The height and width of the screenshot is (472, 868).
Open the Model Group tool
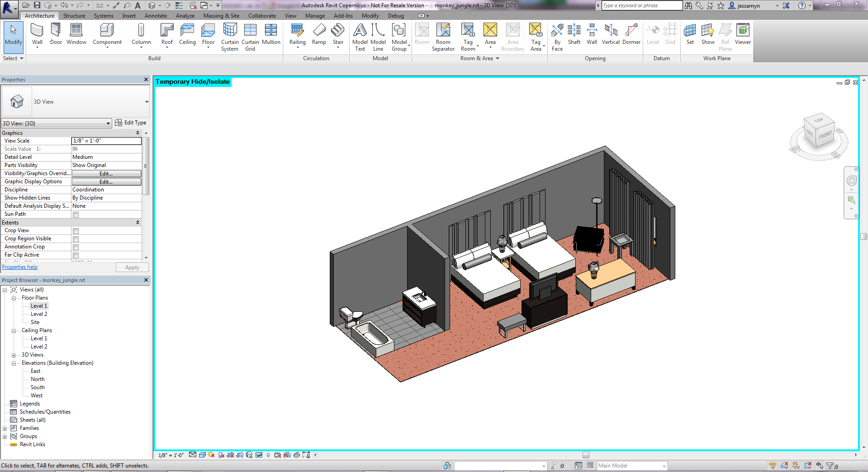click(x=399, y=37)
